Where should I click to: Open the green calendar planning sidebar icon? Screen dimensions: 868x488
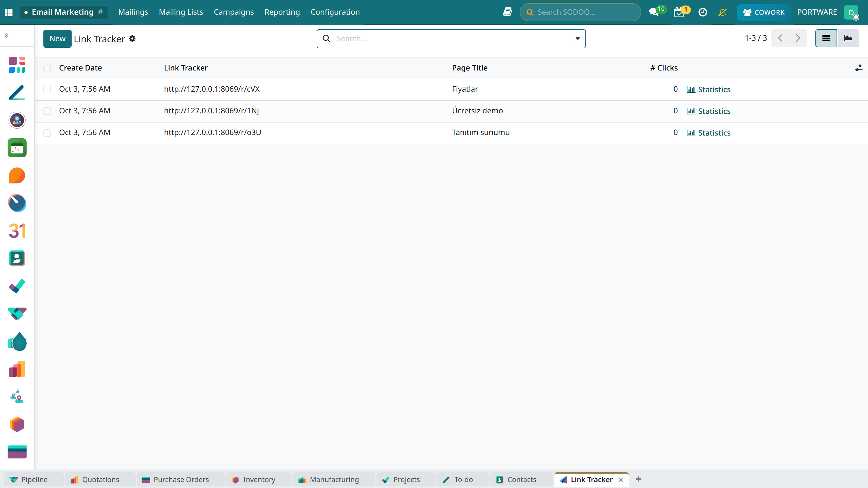(x=17, y=148)
